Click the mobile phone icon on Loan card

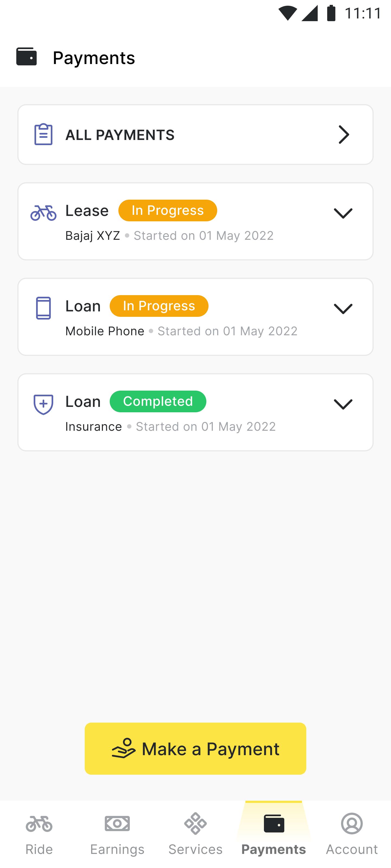point(43,308)
